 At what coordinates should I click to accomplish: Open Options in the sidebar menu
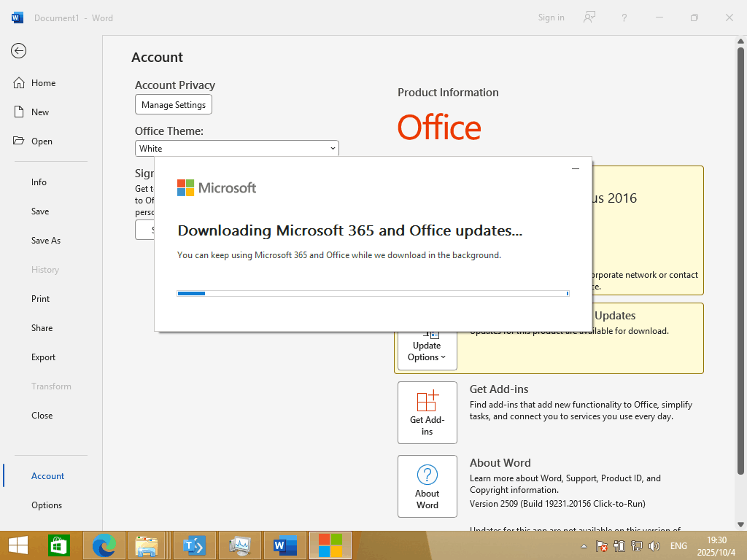pyautogui.click(x=47, y=505)
